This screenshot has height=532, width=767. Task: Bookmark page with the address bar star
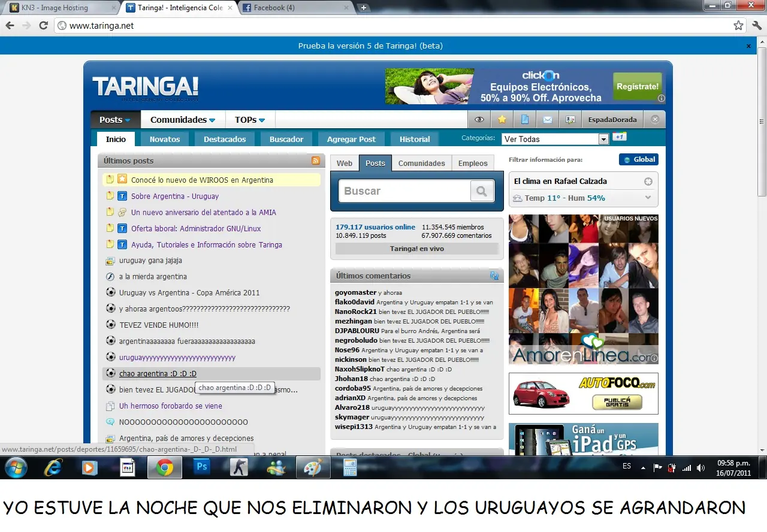[x=738, y=25]
